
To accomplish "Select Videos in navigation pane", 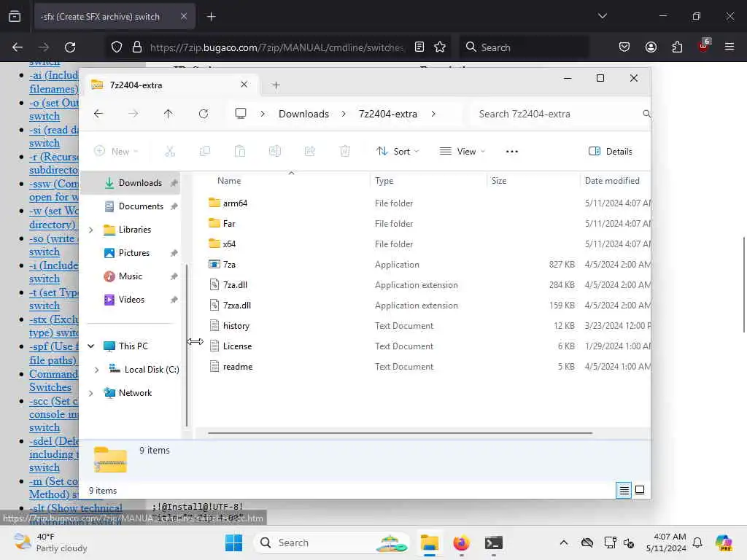I will [x=131, y=300].
